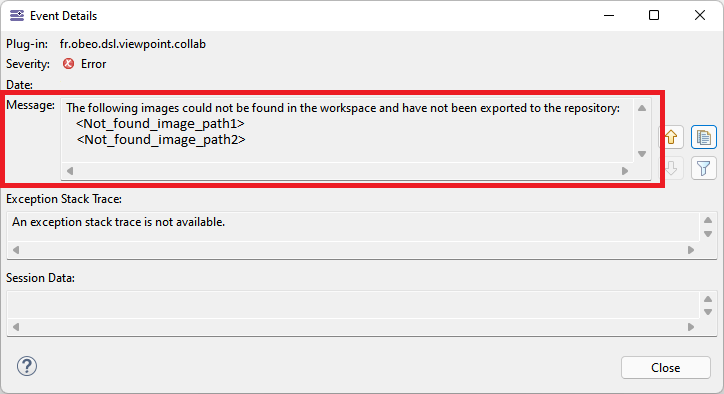
Task: Click the Exception Stack Trace scroll up arrow
Action: click(708, 220)
